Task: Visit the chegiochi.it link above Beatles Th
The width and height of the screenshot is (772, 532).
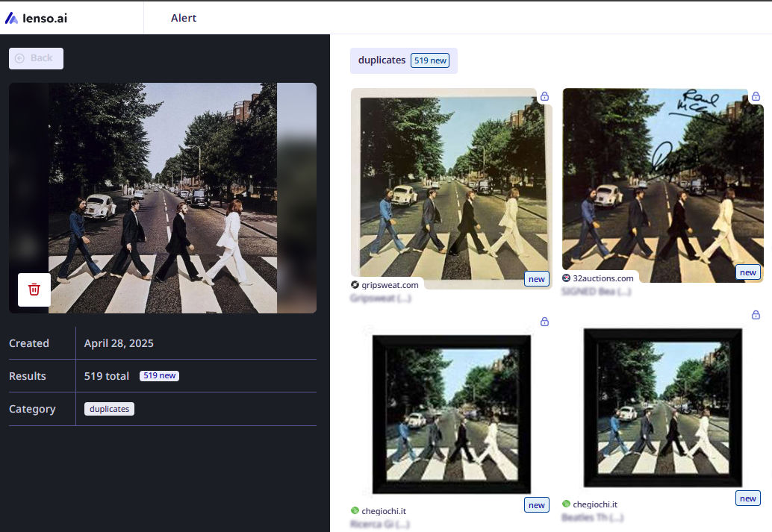Action: click(595, 504)
